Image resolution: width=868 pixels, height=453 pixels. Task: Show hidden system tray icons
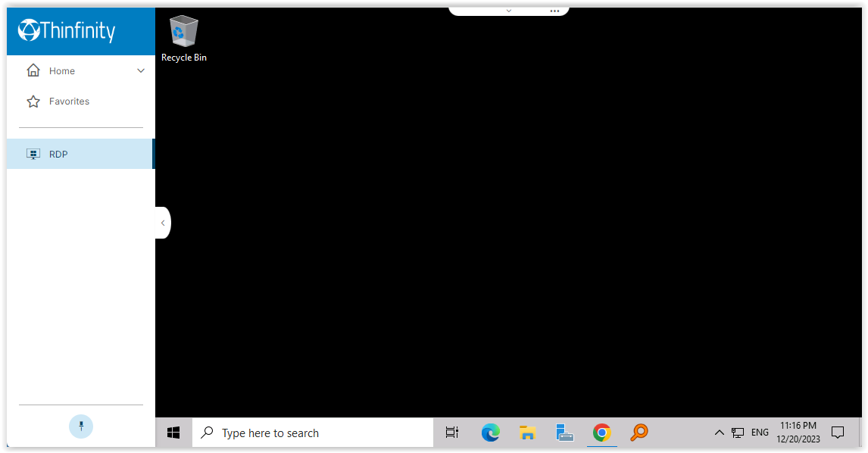click(720, 433)
